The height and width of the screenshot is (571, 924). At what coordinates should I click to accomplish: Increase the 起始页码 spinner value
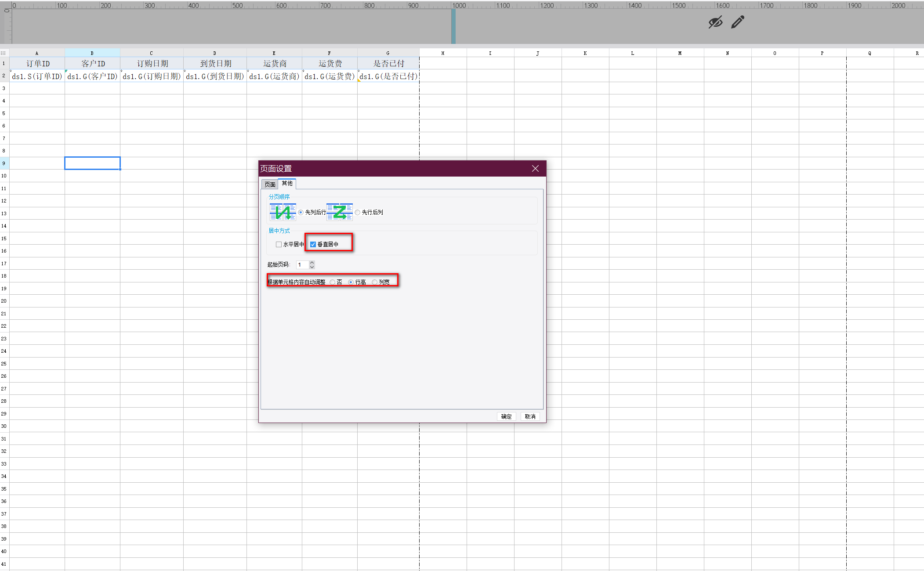pos(312,263)
